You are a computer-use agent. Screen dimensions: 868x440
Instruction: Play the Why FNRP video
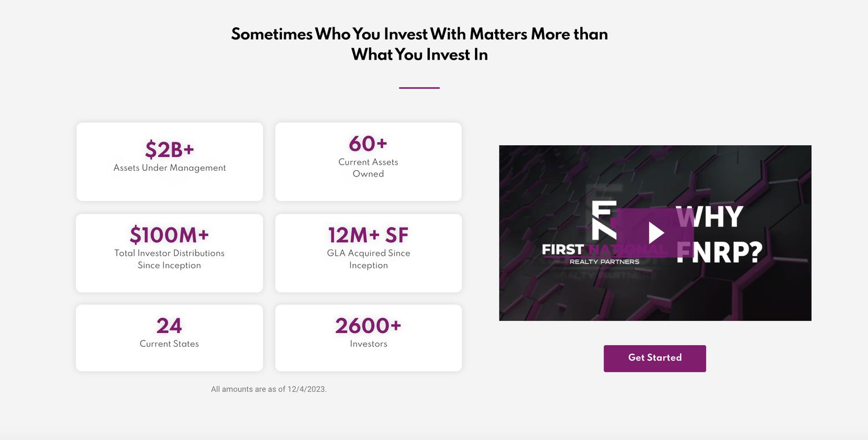pos(656,233)
